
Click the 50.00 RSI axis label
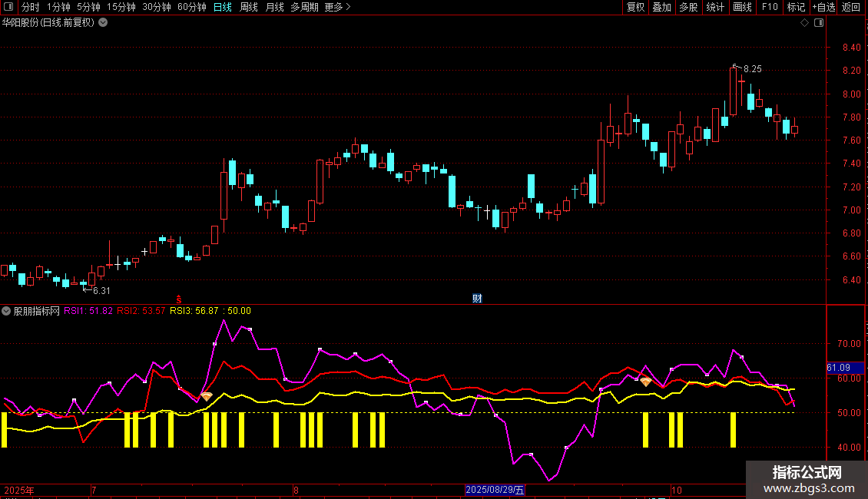click(x=849, y=413)
